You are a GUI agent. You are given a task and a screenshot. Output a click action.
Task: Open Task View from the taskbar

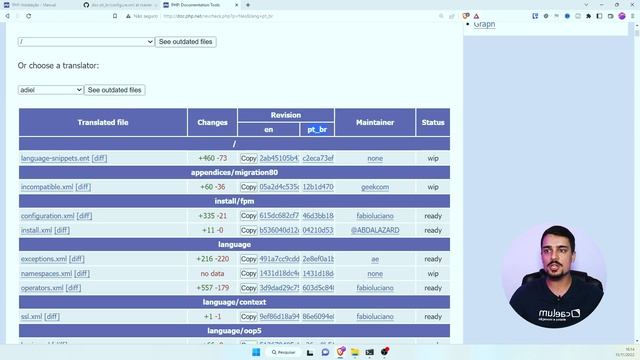tap(310, 352)
